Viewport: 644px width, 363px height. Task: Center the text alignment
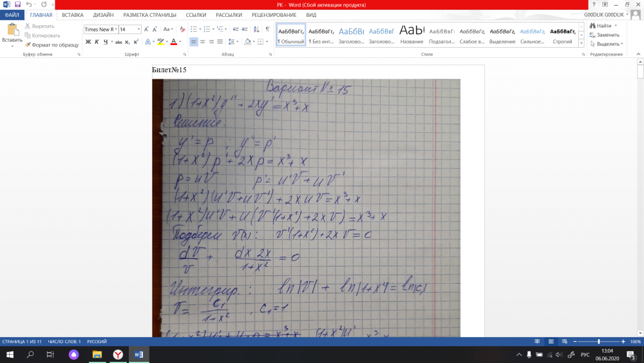(x=202, y=41)
